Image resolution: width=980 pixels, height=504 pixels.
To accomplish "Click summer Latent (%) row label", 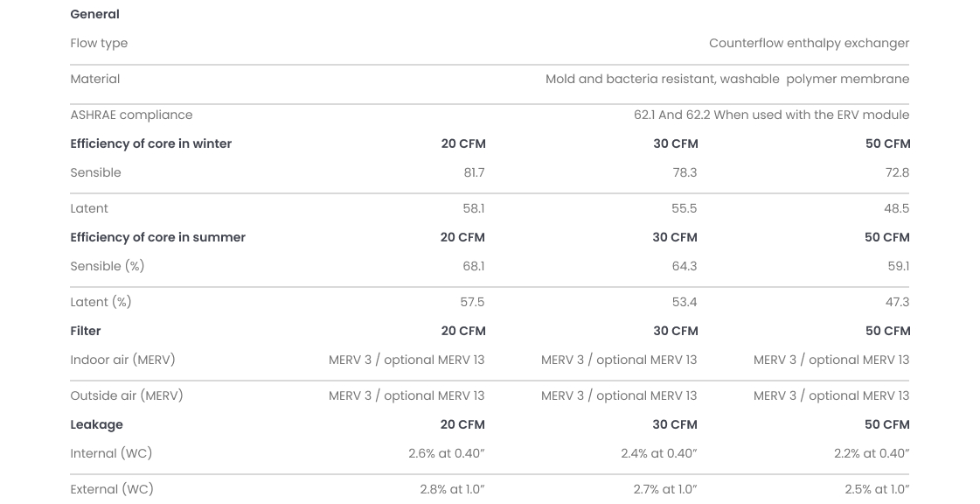I will (101, 302).
